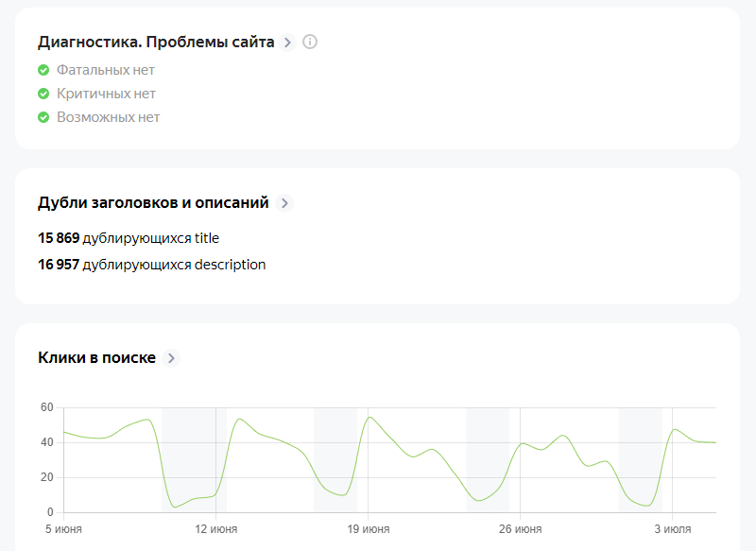The image size is (756, 551).
Task: Expand the chevron next to Диагностика. Проблемы сайта
Action: tap(287, 43)
